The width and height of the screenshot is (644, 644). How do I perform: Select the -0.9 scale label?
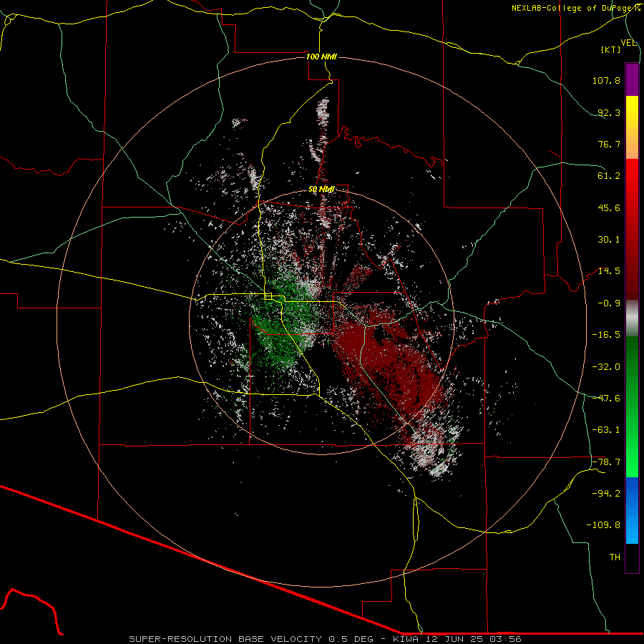click(609, 303)
